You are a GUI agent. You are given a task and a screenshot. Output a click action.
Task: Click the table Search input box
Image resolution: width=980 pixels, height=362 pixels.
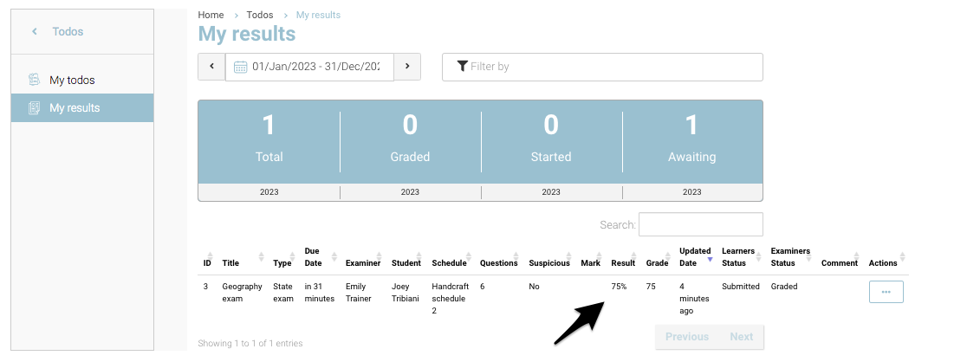pos(700,224)
